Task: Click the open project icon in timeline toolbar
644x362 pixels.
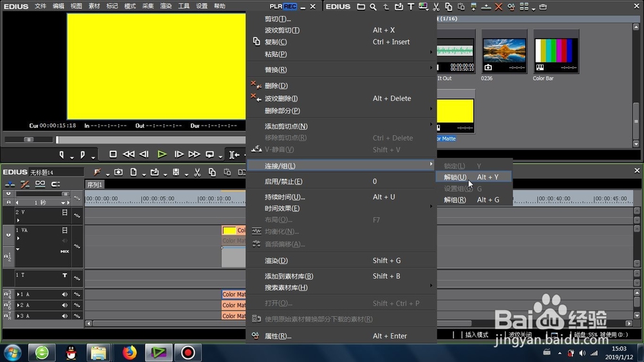Action: [155, 172]
